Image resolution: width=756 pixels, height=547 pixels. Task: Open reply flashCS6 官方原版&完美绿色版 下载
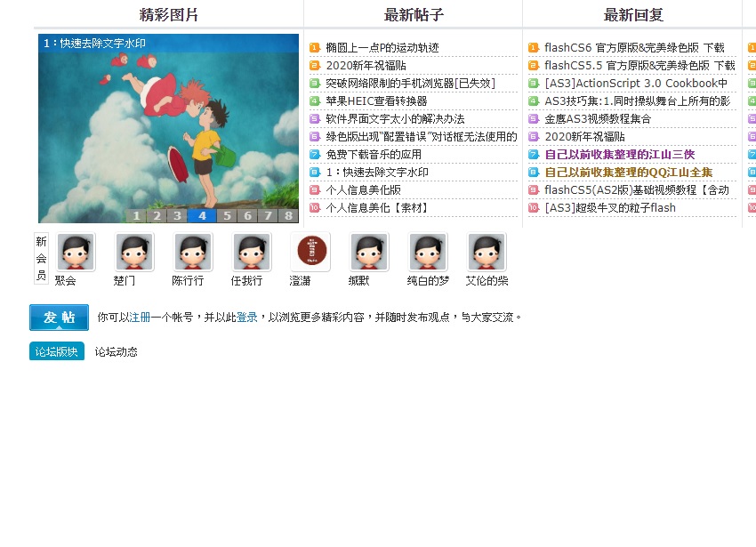pyautogui.click(x=634, y=48)
